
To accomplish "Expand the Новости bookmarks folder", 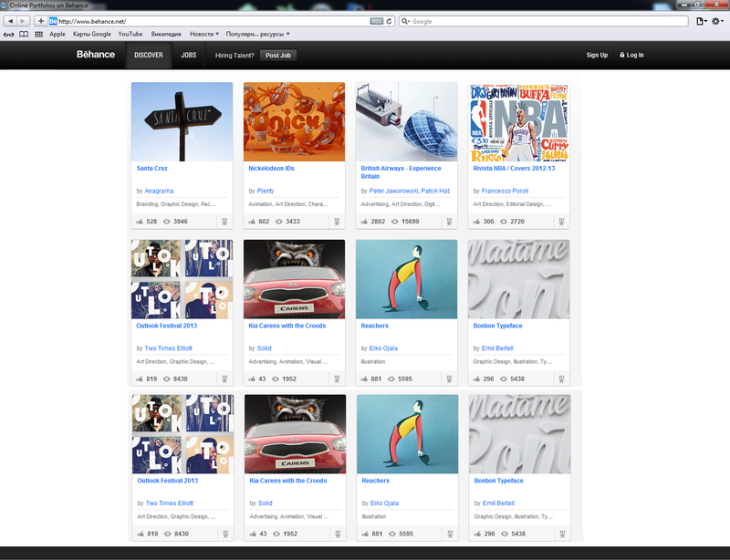I will (x=204, y=34).
